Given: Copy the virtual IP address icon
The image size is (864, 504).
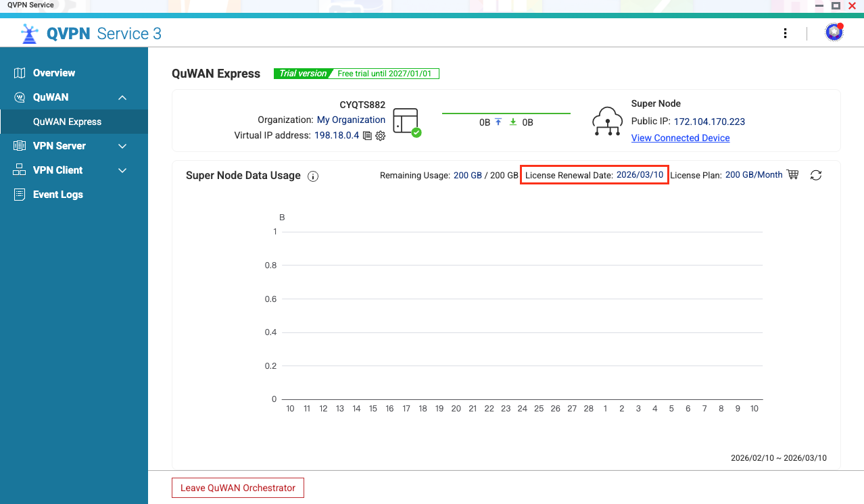Looking at the screenshot, I should coord(368,136).
